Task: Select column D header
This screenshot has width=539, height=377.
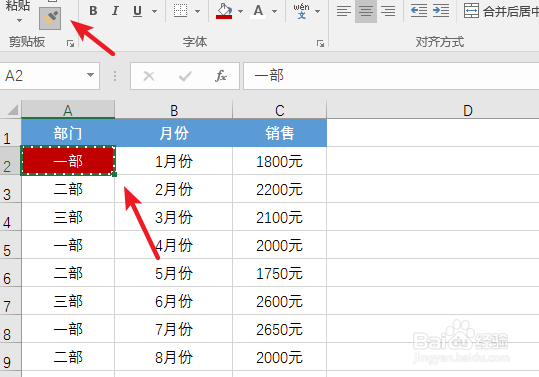Action: pos(433,110)
